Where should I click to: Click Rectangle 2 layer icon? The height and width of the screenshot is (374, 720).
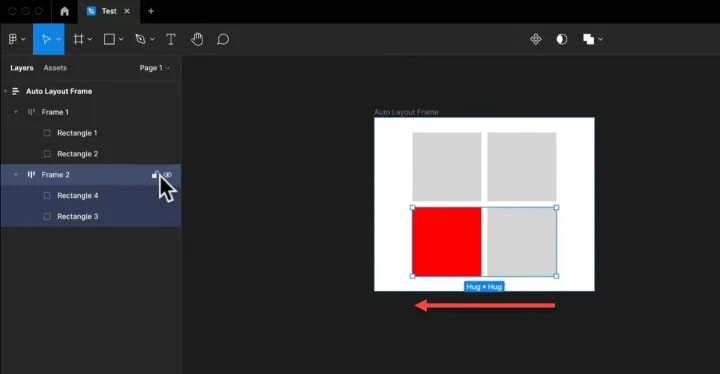(47, 154)
